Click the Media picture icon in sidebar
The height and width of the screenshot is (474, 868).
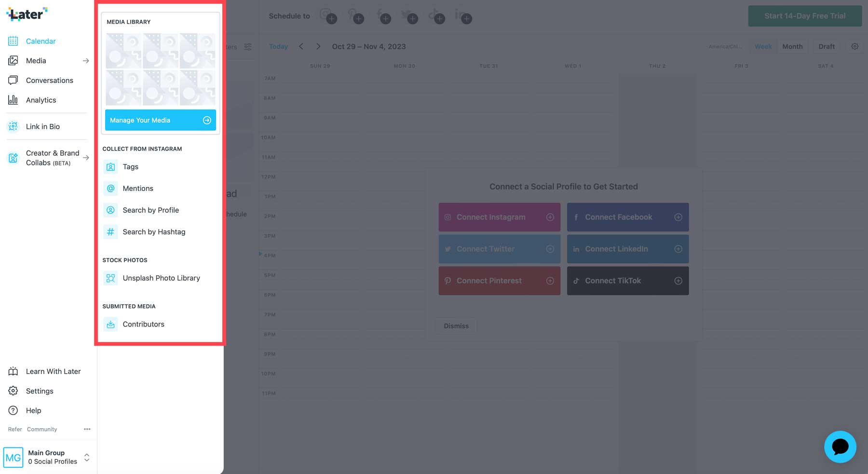[x=13, y=61]
